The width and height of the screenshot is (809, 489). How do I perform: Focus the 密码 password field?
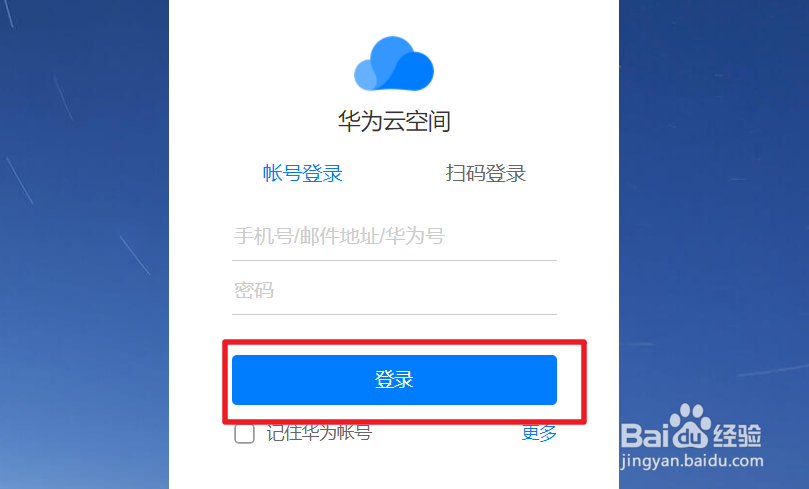394,290
